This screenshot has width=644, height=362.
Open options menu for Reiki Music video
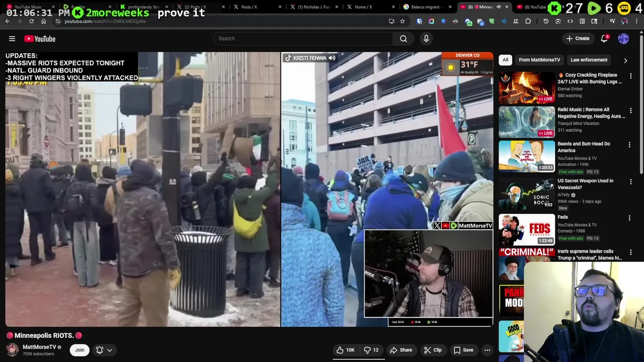click(x=630, y=110)
